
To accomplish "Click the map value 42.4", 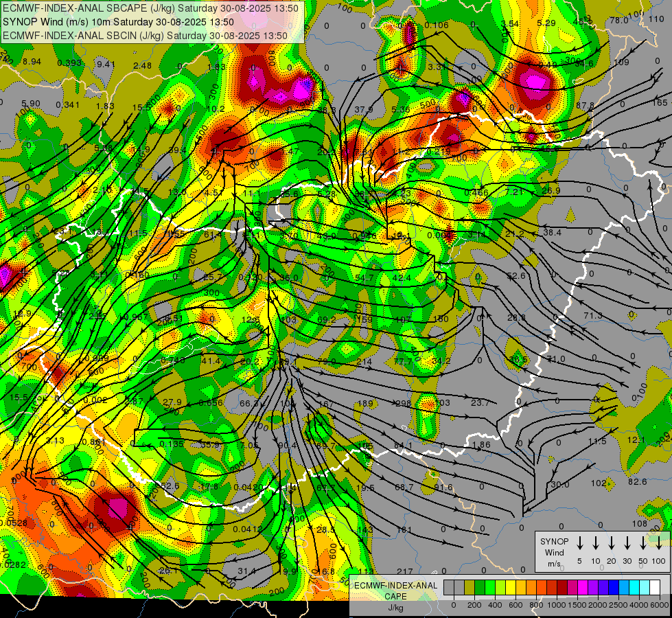I will point(402,278).
